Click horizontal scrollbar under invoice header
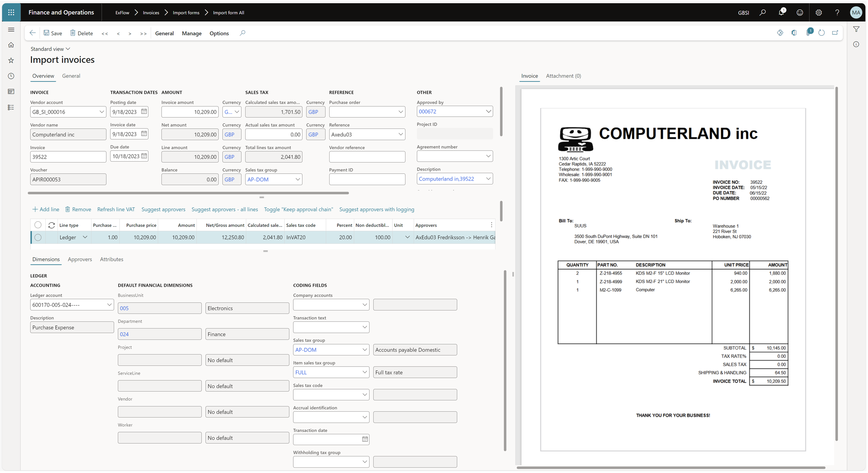868x473 pixels. pyautogui.click(x=188, y=193)
